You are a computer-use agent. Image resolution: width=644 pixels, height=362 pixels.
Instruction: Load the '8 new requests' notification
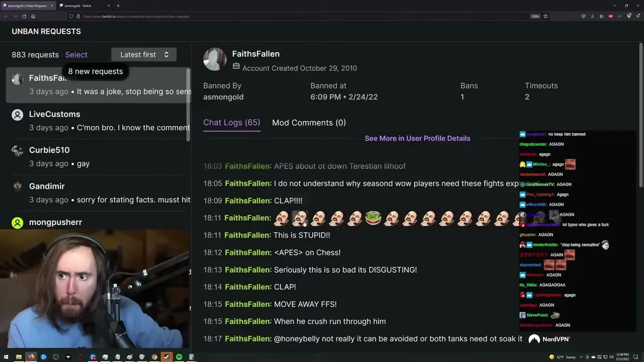pos(96,71)
